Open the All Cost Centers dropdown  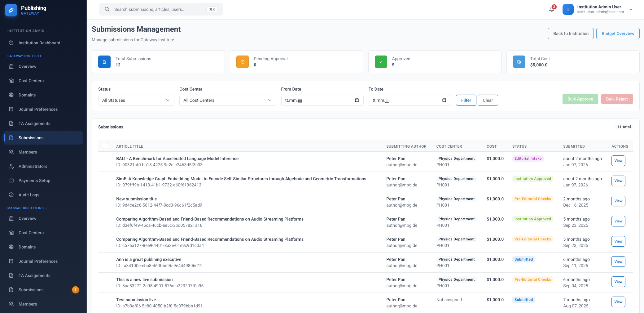pos(227,100)
